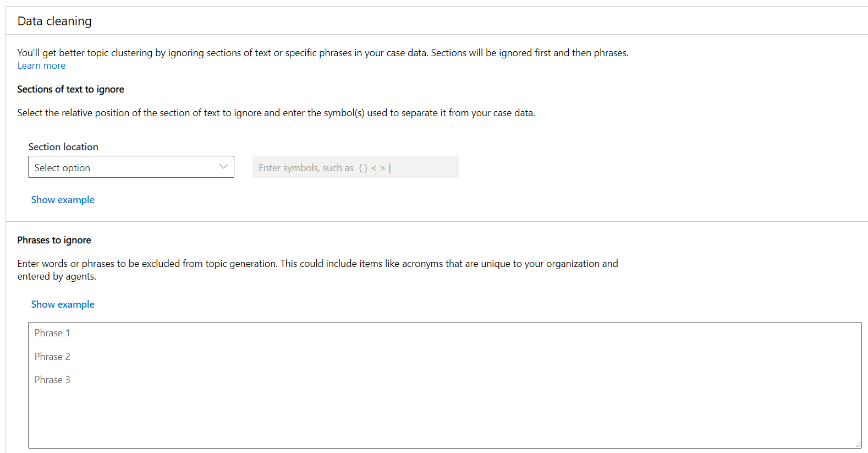The width and height of the screenshot is (868, 453).
Task: Click the "Sections of text to ignore" label
Action: point(70,89)
